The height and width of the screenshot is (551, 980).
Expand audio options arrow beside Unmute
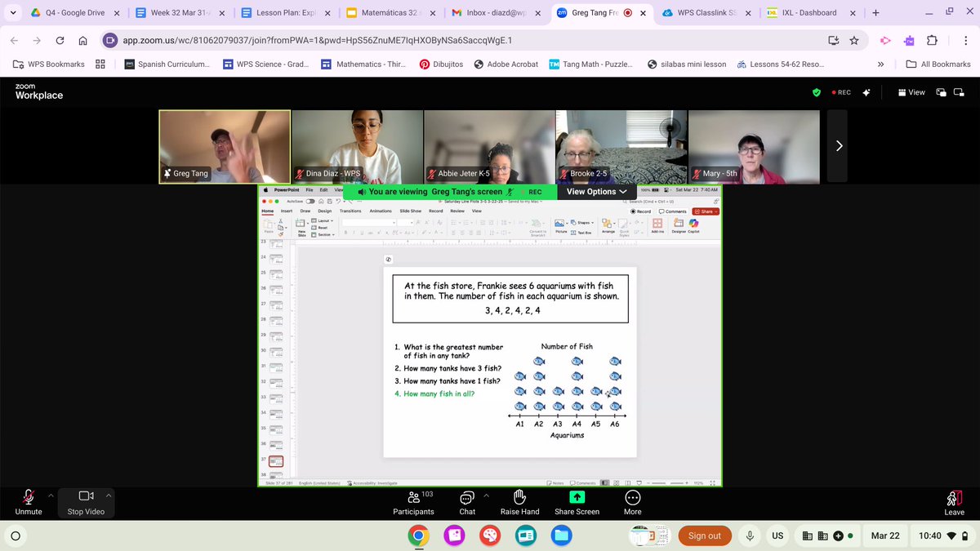coord(50,495)
